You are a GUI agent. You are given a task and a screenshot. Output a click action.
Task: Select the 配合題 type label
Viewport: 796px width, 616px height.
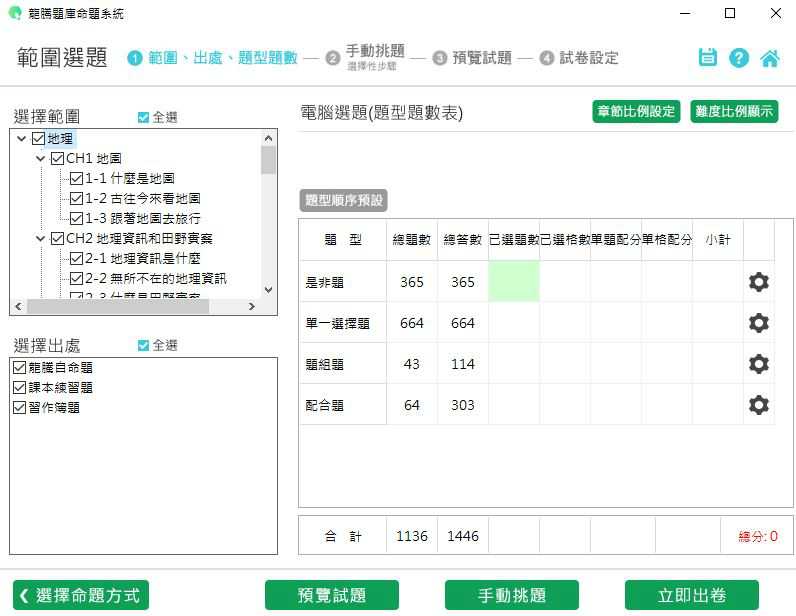[324, 405]
